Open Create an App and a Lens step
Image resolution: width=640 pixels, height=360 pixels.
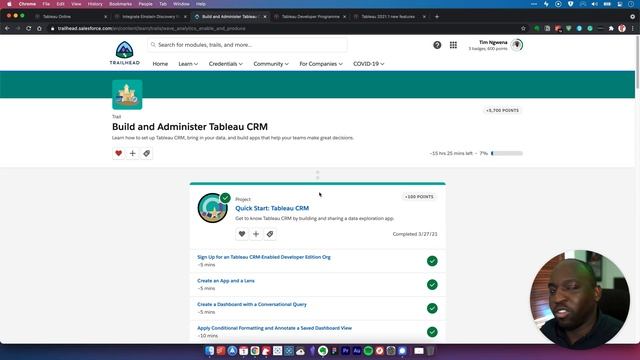[x=226, y=281]
